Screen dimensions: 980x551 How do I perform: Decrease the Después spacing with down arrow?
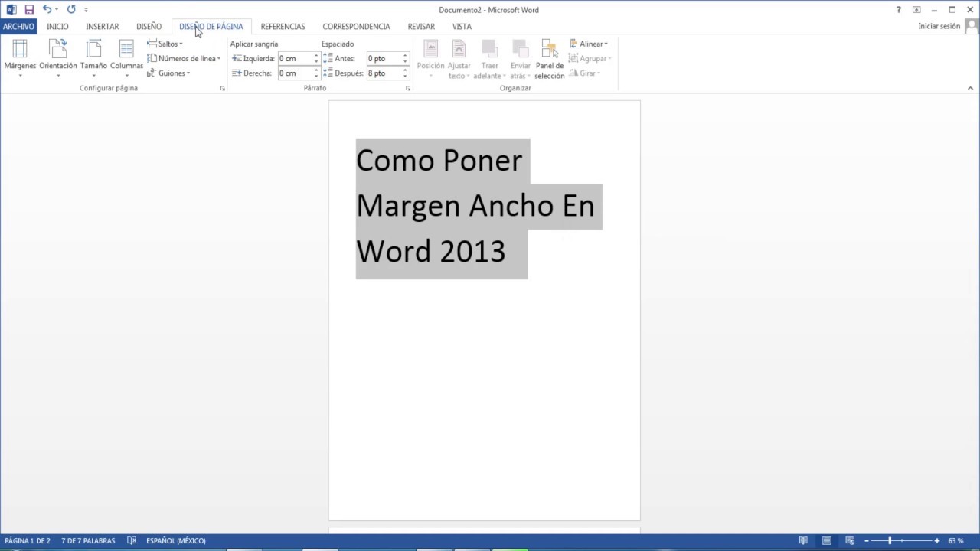[405, 77]
